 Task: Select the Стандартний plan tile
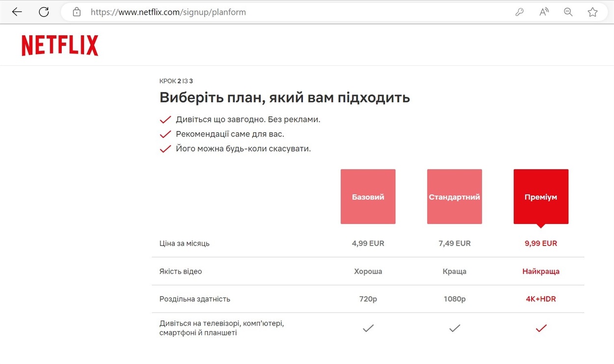pos(454,196)
